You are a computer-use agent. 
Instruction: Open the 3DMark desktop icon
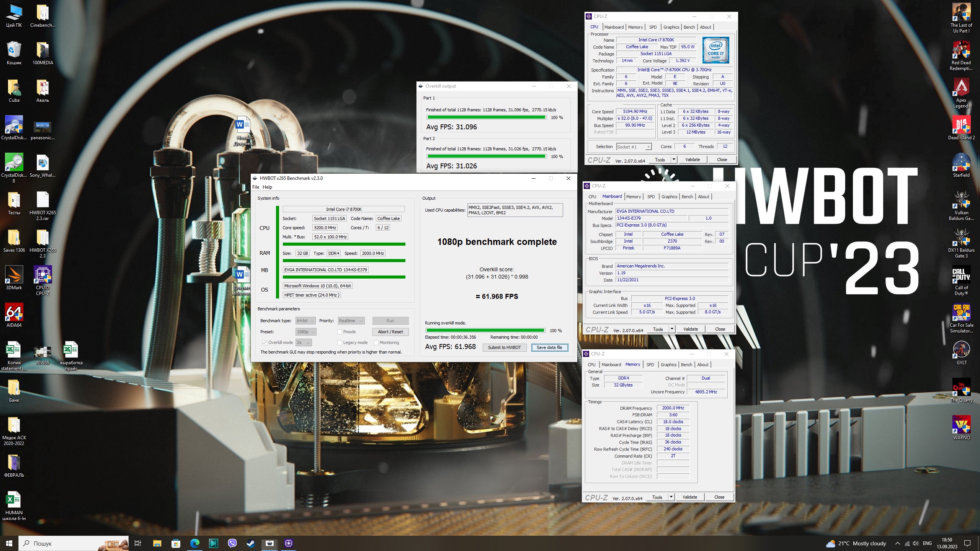(14, 278)
